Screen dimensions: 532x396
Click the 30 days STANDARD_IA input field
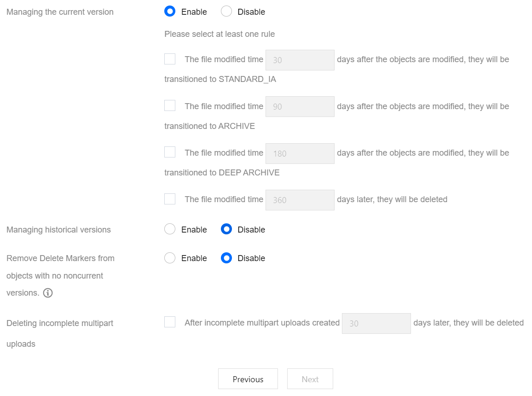(300, 60)
